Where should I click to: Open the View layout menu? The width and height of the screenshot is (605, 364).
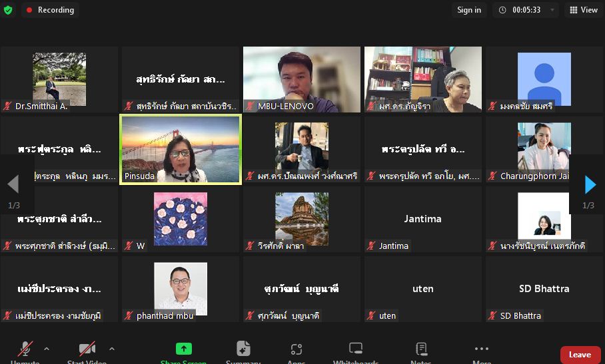(x=582, y=10)
